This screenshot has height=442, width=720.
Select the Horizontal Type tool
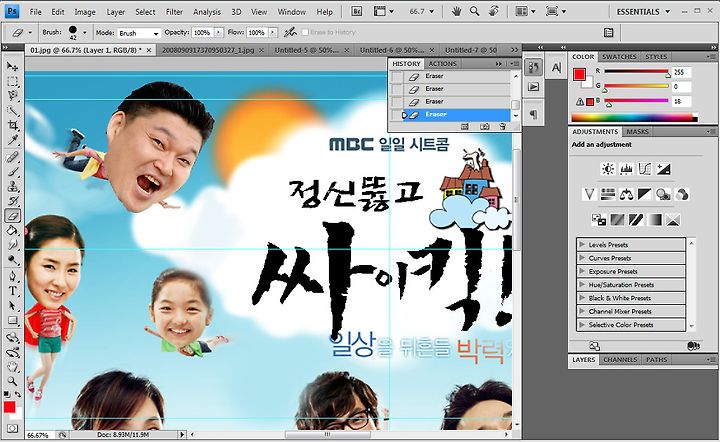pyautogui.click(x=12, y=291)
